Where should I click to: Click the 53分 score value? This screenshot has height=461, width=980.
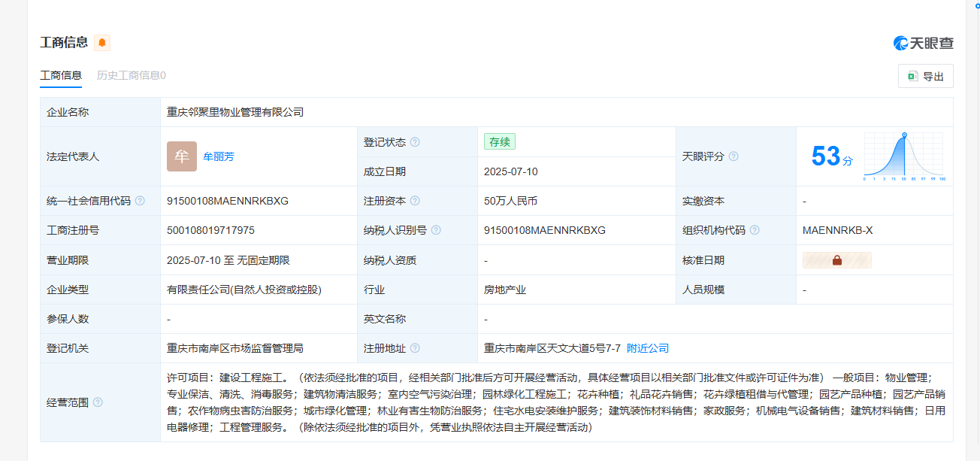[x=832, y=156]
